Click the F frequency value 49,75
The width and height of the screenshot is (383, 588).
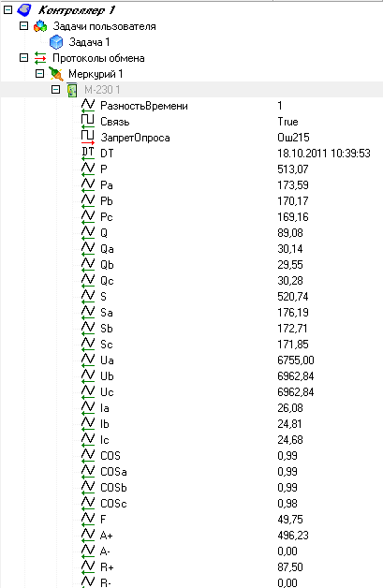(290, 520)
